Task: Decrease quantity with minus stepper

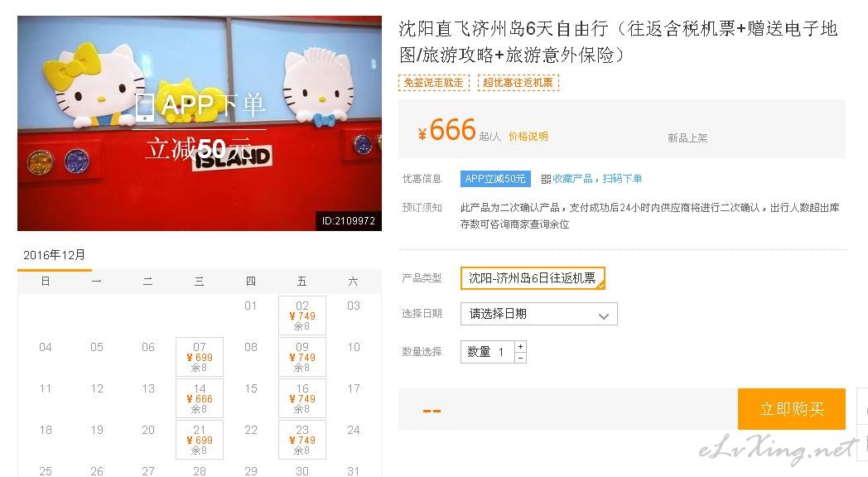Action: (520, 358)
